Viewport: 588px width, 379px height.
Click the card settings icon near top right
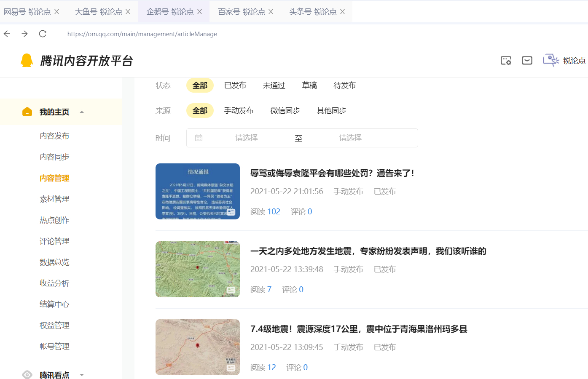(505, 60)
